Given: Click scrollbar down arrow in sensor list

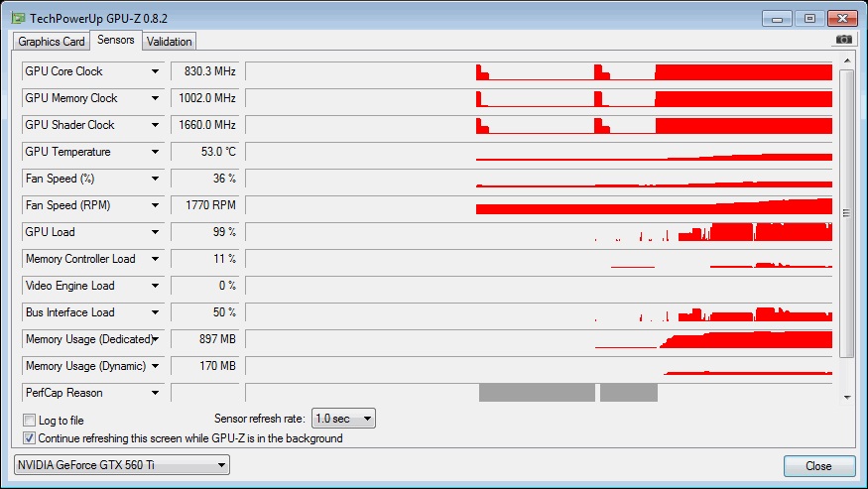Looking at the screenshot, I should coord(847,397).
